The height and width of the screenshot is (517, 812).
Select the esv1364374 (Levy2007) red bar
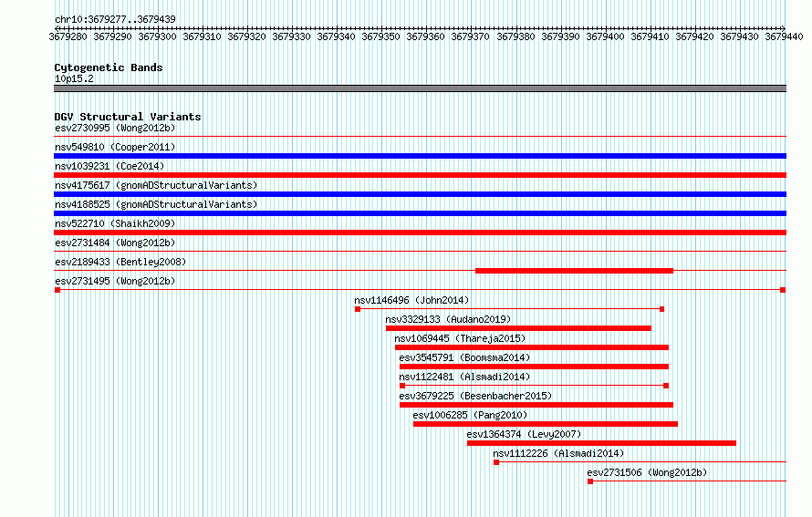tap(601, 443)
